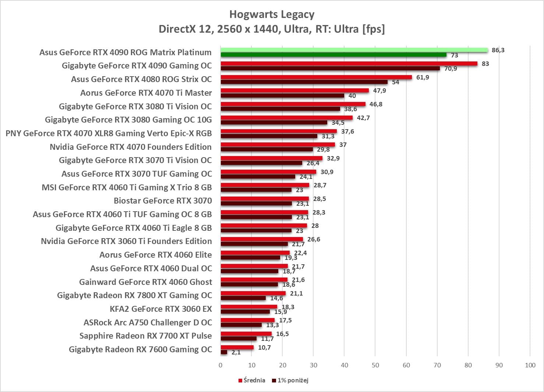
Task: Click the Sapphire Radeon RX 7700 XT label
Action: pyautogui.click(x=145, y=336)
